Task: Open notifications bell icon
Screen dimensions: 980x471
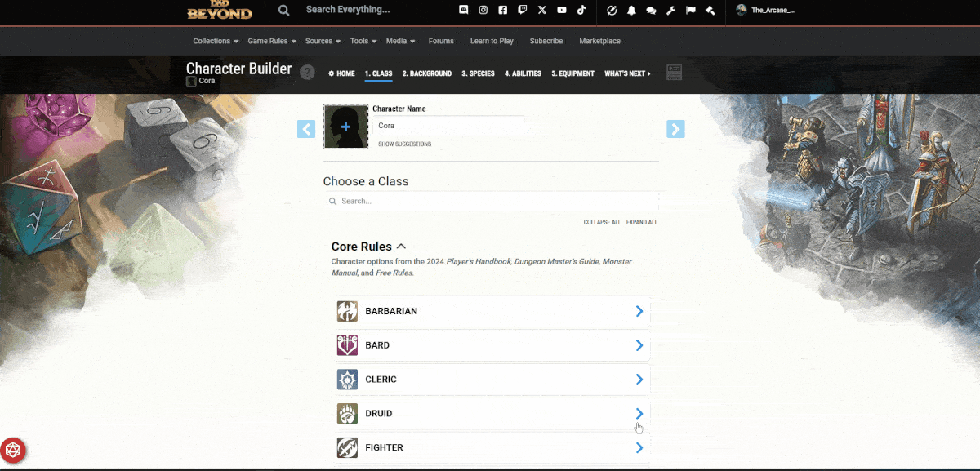Action: (631, 11)
